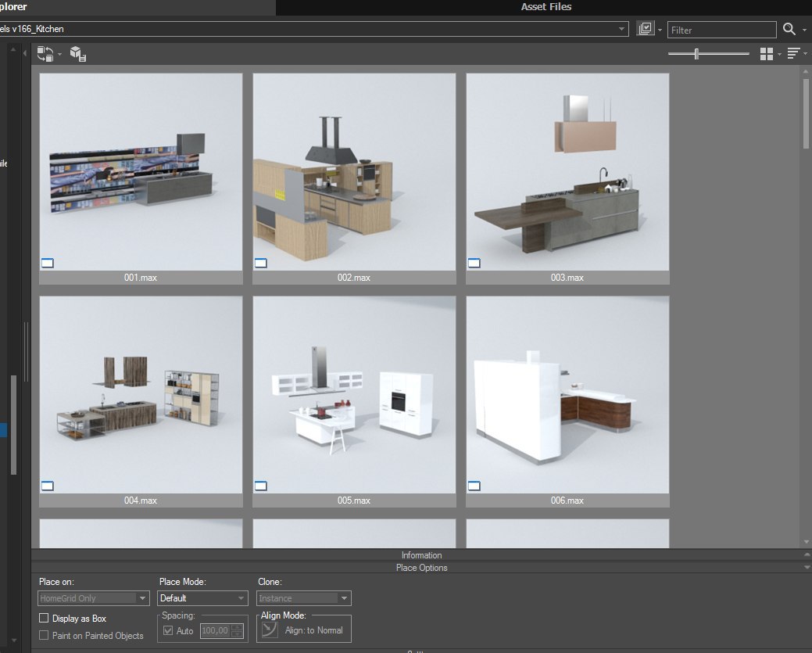Click the left panel scroll-down arrow
The width and height of the screenshot is (812, 653).
[x=13, y=640]
